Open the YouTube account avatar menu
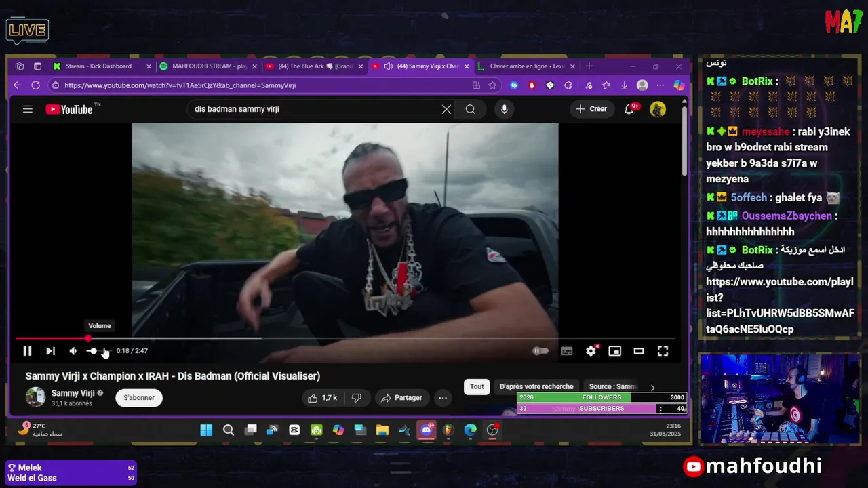Image resolution: width=868 pixels, height=488 pixels. [x=658, y=109]
